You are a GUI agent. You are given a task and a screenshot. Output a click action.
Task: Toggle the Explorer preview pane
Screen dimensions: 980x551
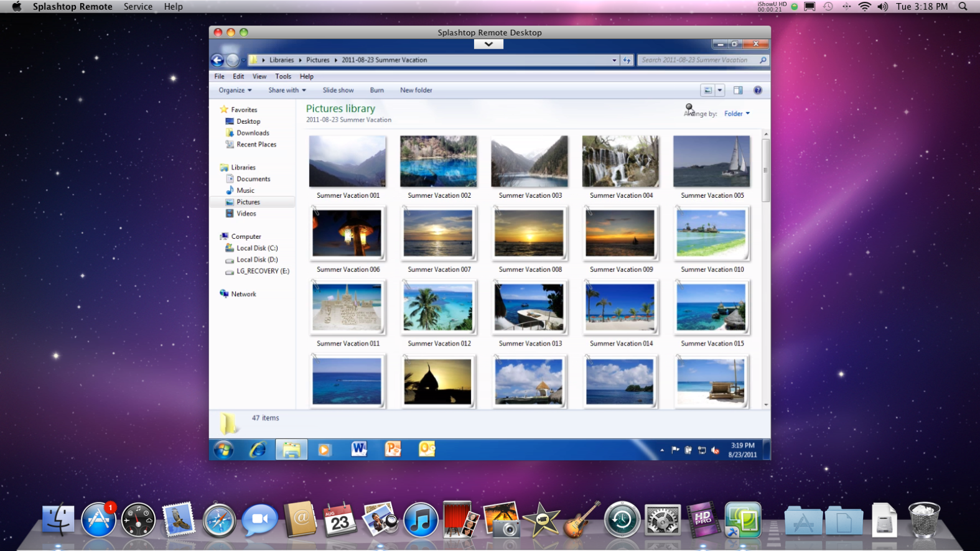[x=738, y=90]
